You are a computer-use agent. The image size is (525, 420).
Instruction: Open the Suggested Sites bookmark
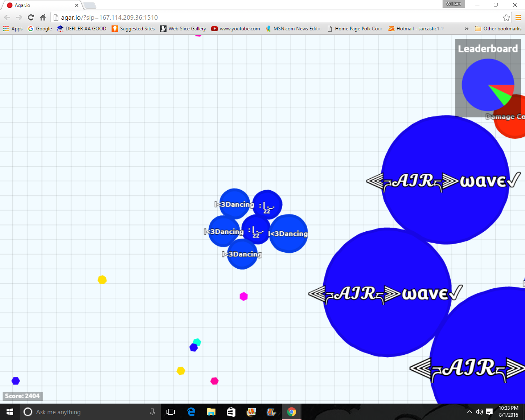133,29
